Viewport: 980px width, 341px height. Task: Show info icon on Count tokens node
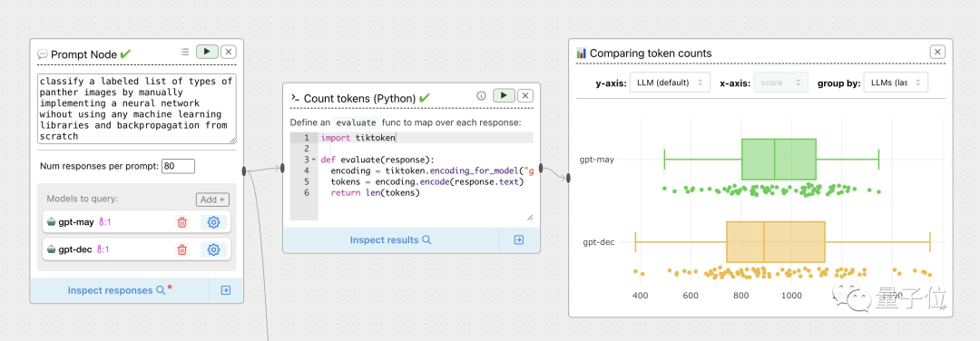(x=481, y=96)
